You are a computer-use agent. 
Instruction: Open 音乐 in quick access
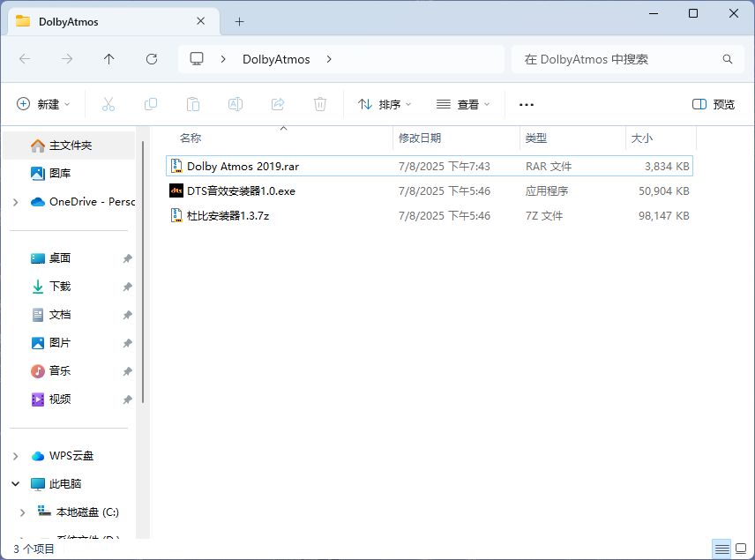[x=69, y=370]
